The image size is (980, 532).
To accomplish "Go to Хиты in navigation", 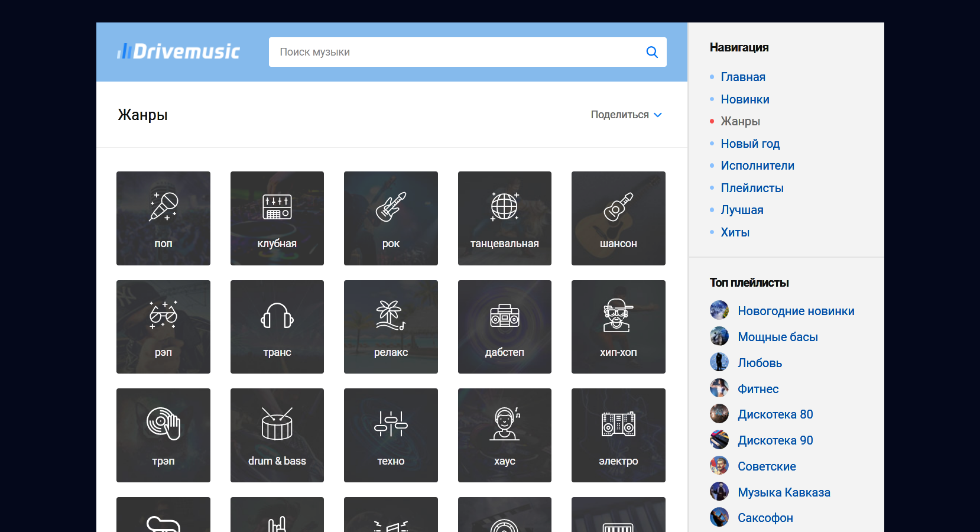I will click(x=735, y=232).
